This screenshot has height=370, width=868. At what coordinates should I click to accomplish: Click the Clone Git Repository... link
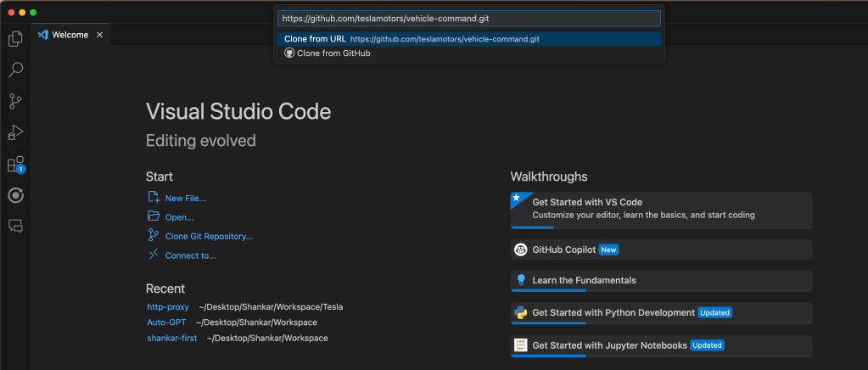pyautogui.click(x=209, y=236)
